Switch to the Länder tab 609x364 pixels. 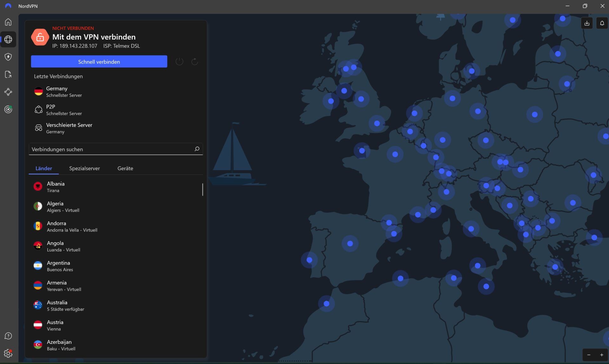44,168
